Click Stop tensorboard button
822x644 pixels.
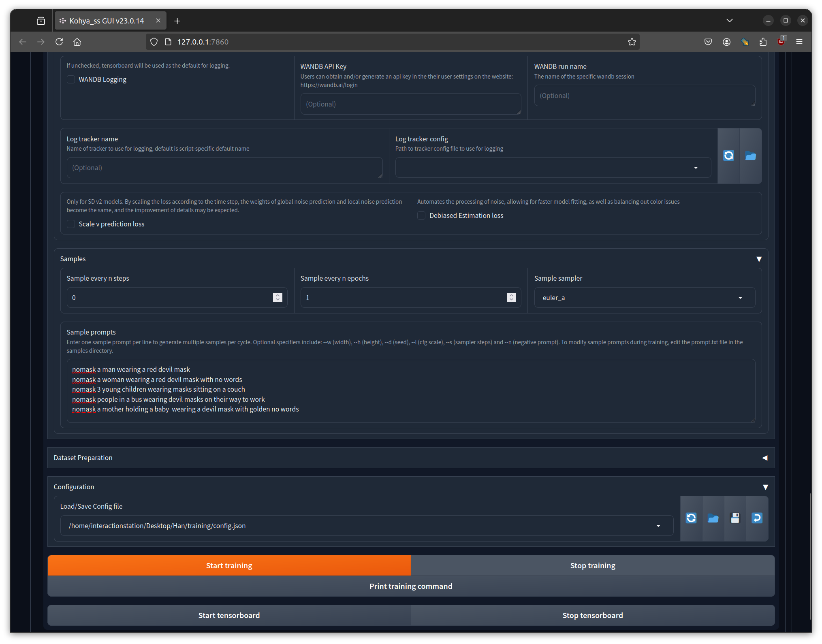[593, 615]
